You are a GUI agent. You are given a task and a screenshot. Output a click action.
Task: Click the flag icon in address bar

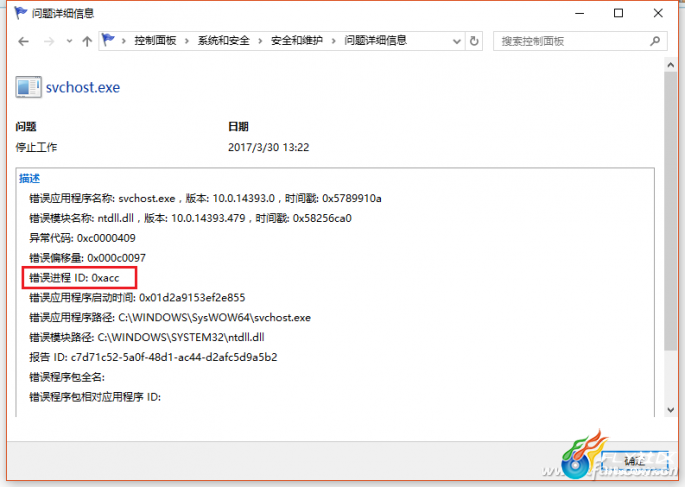(108, 40)
